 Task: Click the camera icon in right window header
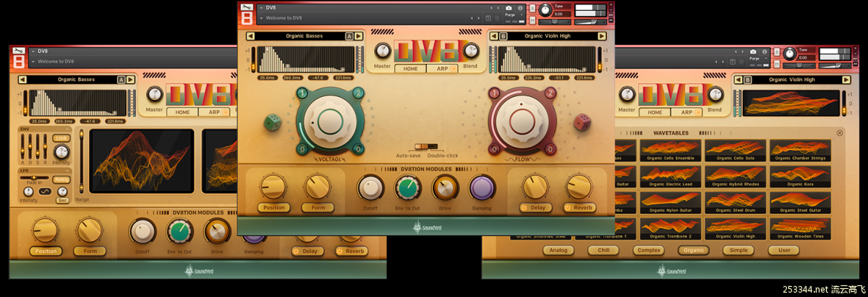tap(753, 51)
